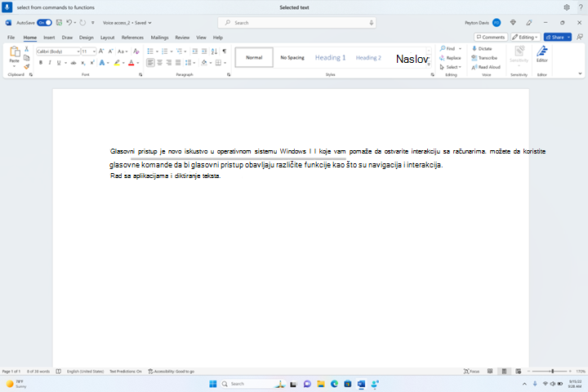Viewport: 588px width, 392px height.
Task: Apply the No Spacing style
Action: click(x=292, y=57)
